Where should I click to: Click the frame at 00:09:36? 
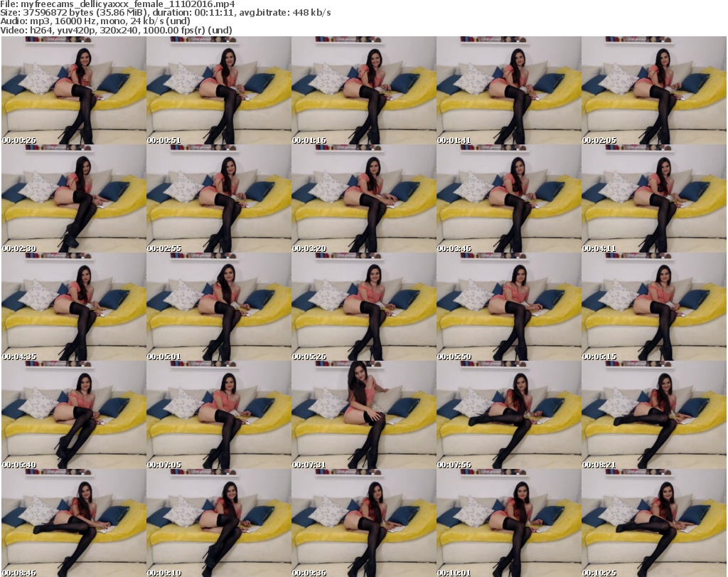[x=363, y=523]
